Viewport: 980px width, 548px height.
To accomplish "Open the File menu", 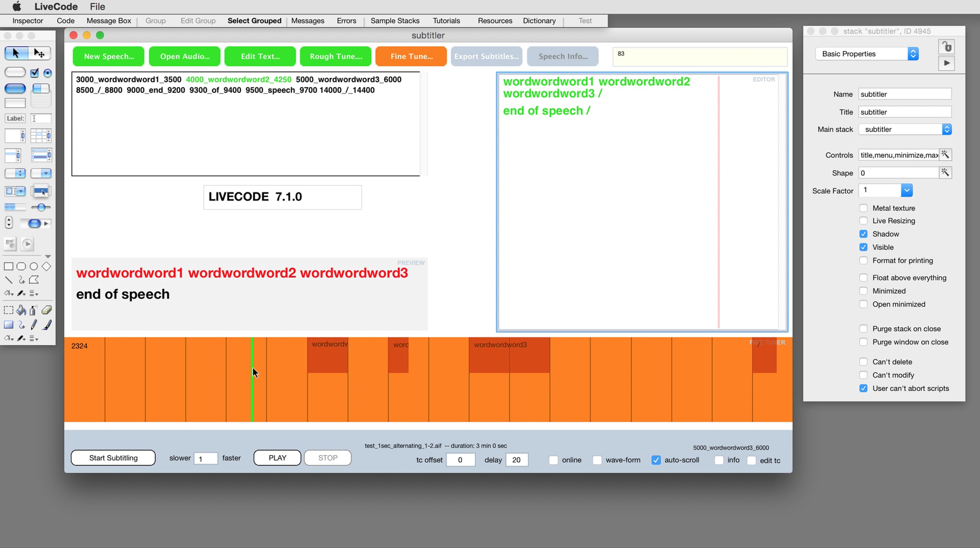I will [x=98, y=7].
